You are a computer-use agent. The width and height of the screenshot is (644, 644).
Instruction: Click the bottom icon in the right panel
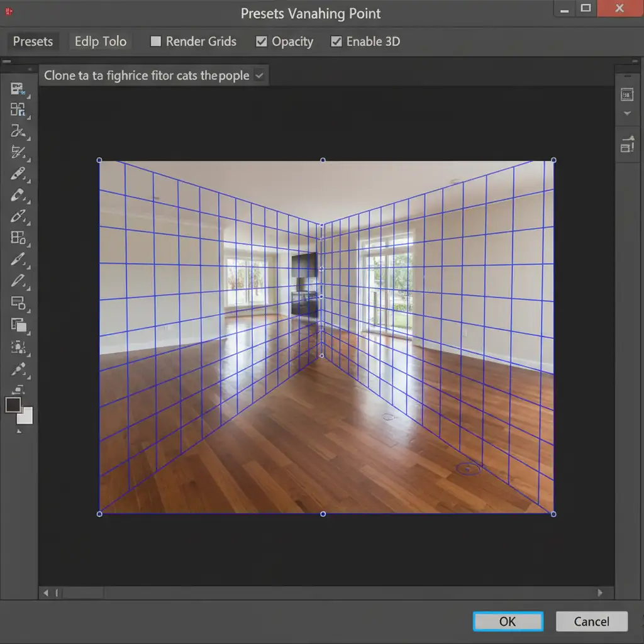tap(626, 145)
